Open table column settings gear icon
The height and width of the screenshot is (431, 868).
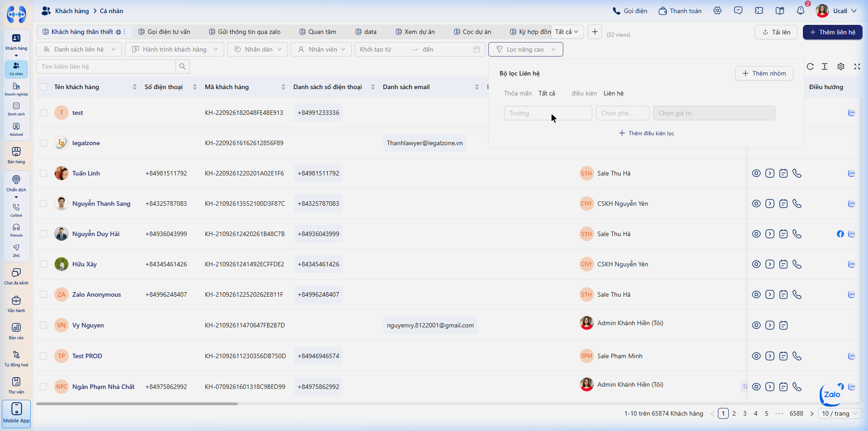(x=841, y=66)
